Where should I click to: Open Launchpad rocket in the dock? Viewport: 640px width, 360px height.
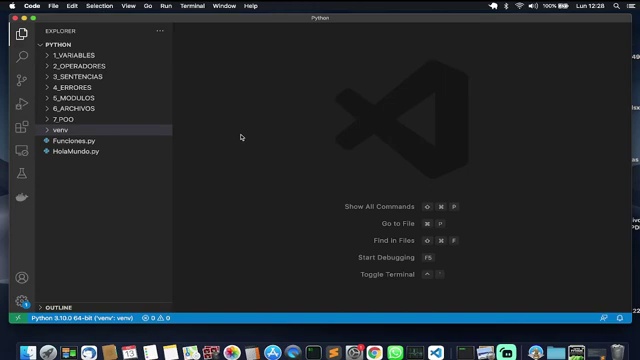pos(48,352)
